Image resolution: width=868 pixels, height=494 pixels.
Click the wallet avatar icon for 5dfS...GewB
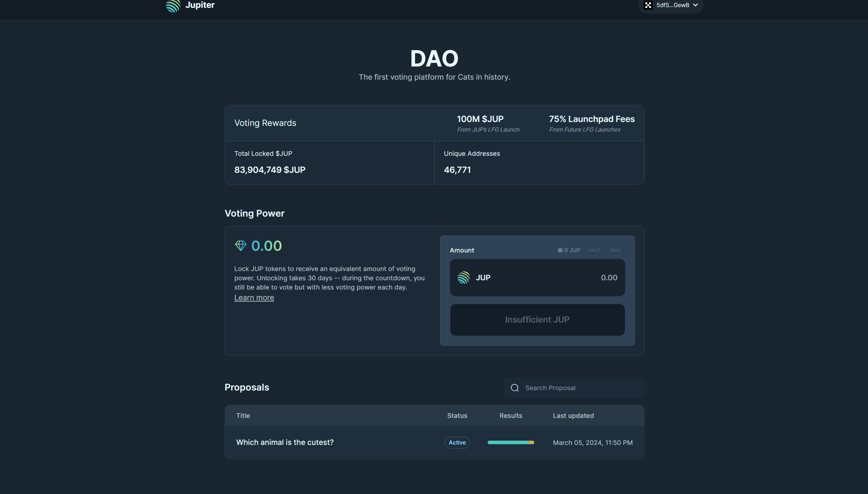tap(648, 5)
